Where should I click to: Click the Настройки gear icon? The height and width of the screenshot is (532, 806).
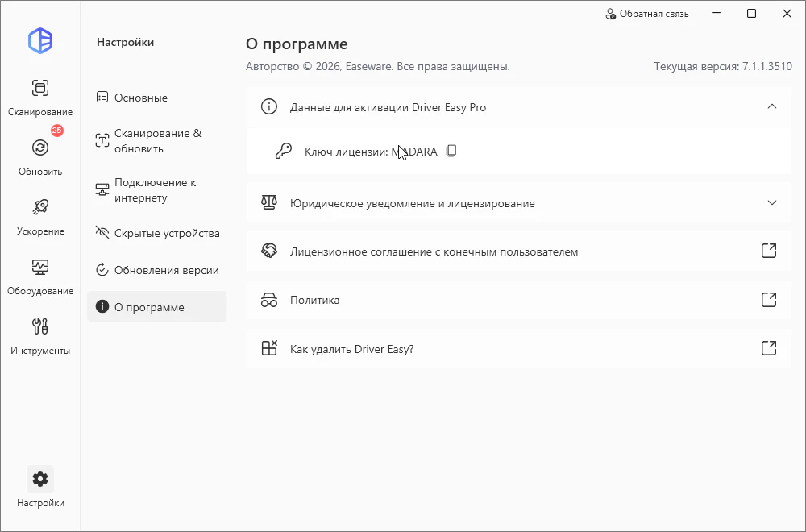point(40,480)
